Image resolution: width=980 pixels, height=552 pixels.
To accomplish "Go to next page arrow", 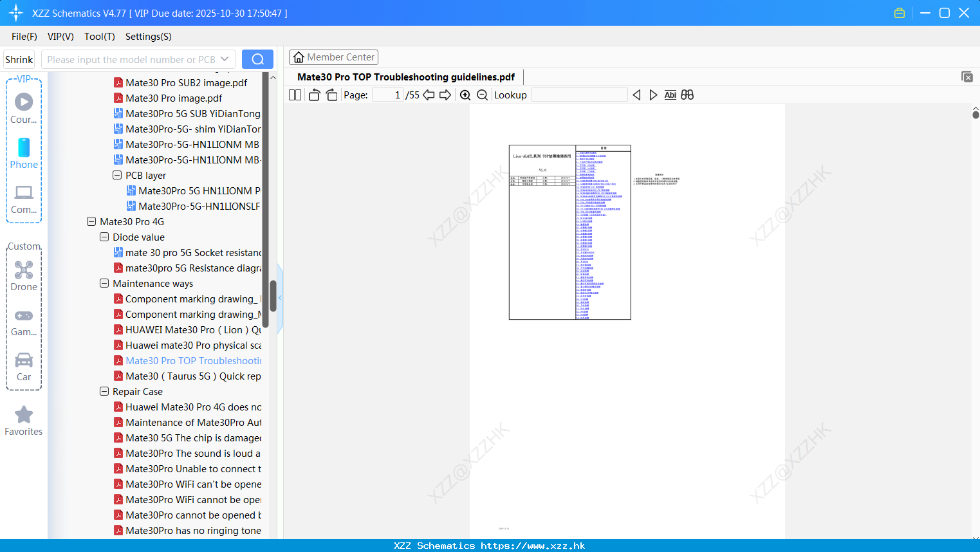I will tap(445, 95).
